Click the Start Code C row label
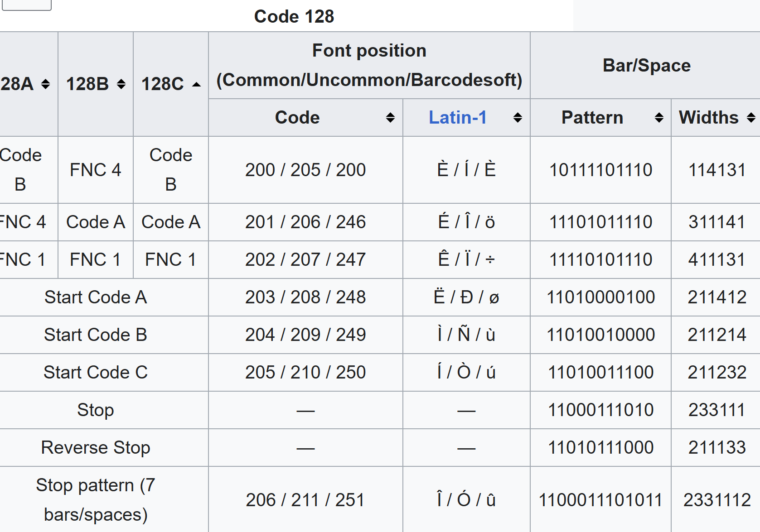Screen dimensions: 760x532 pyautogui.click(x=96, y=373)
